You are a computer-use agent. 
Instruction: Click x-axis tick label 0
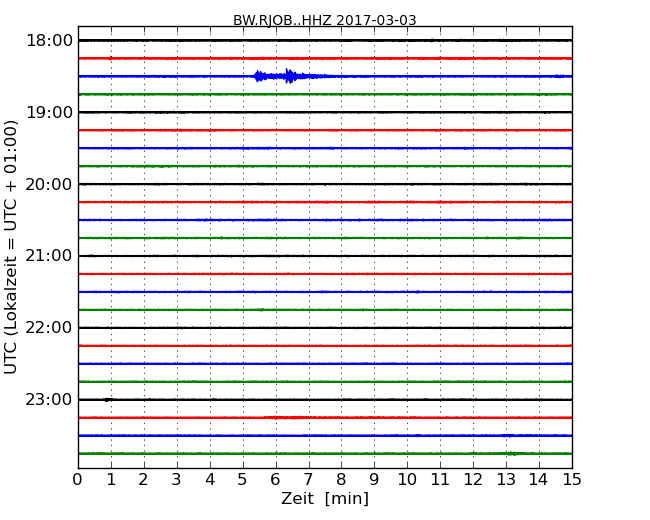(78, 480)
